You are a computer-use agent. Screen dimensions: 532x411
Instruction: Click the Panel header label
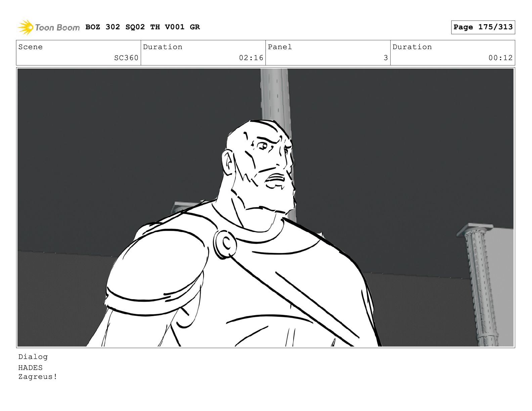pyautogui.click(x=280, y=47)
